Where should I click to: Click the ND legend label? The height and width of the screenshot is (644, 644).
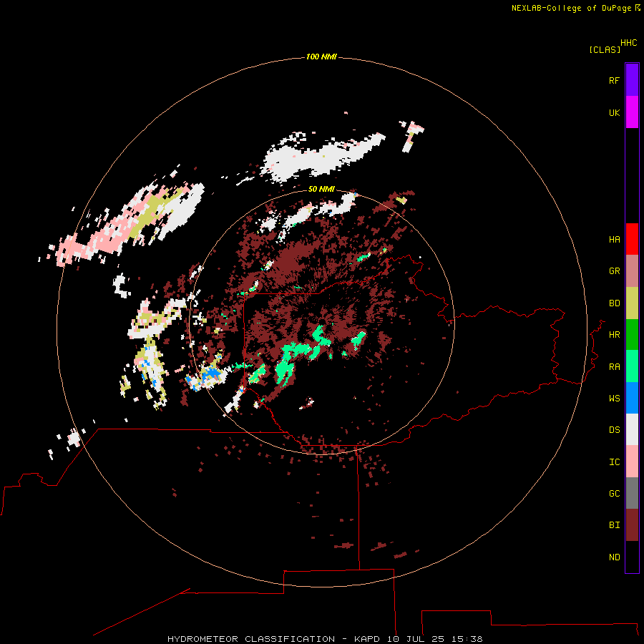point(614,557)
